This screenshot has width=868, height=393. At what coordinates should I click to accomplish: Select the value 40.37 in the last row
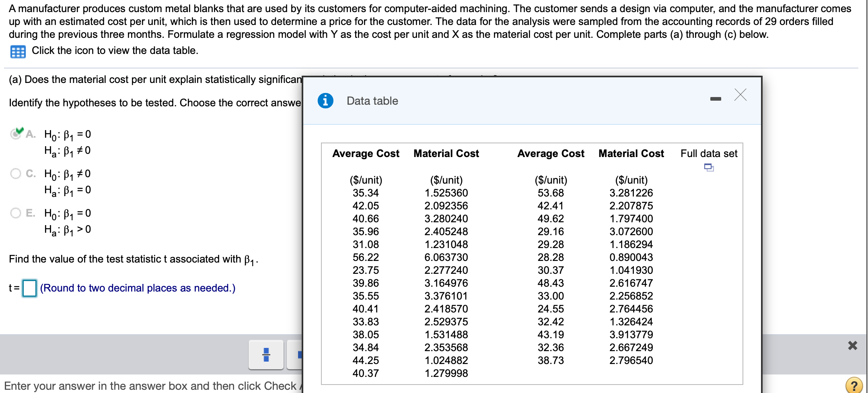pos(366,373)
